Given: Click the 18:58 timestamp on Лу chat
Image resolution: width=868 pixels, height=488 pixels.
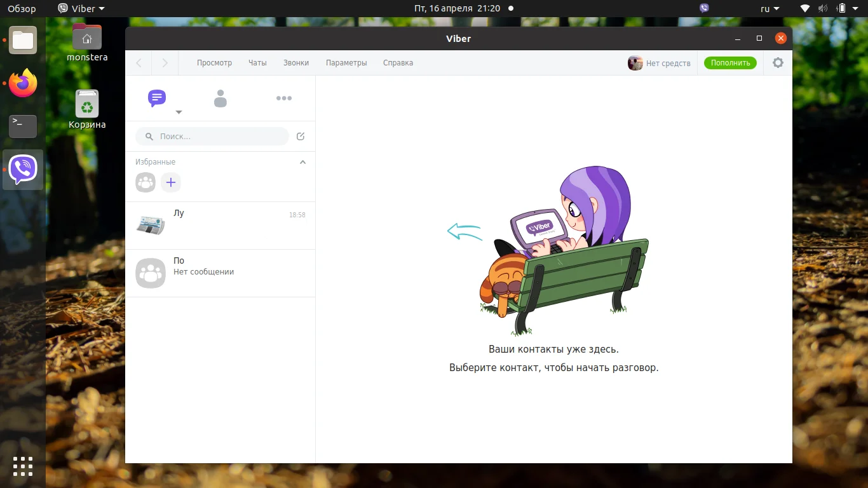Looking at the screenshot, I should (x=297, y=215).
